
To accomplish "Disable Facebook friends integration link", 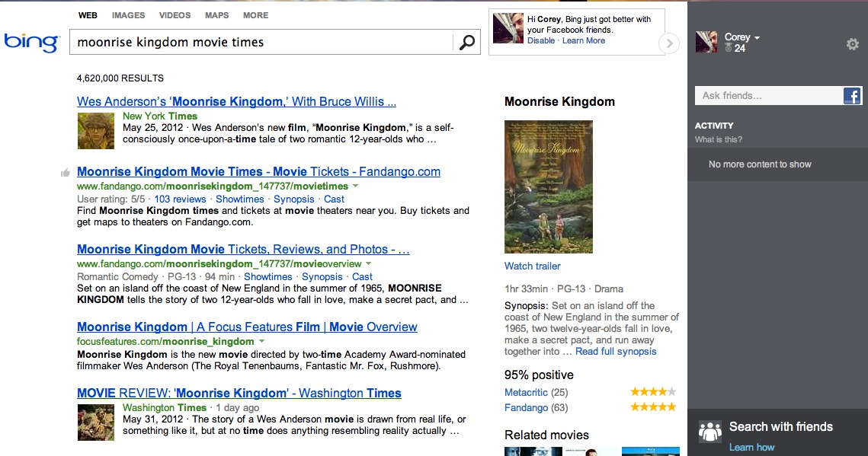I will pyautogui.click(x=541, y=40).
